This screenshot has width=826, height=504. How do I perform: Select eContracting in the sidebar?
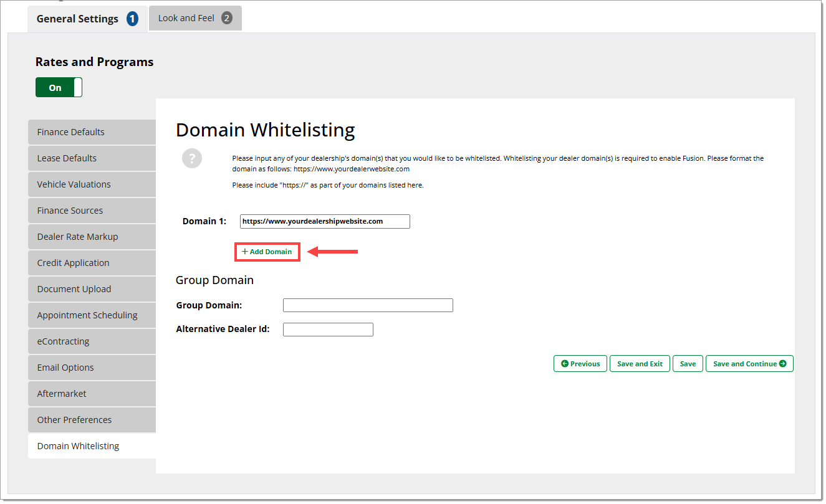click(x=92, y=341)
